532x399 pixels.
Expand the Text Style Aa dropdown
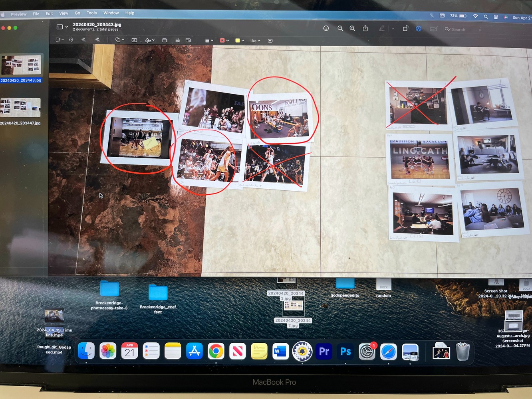point(255,41)
